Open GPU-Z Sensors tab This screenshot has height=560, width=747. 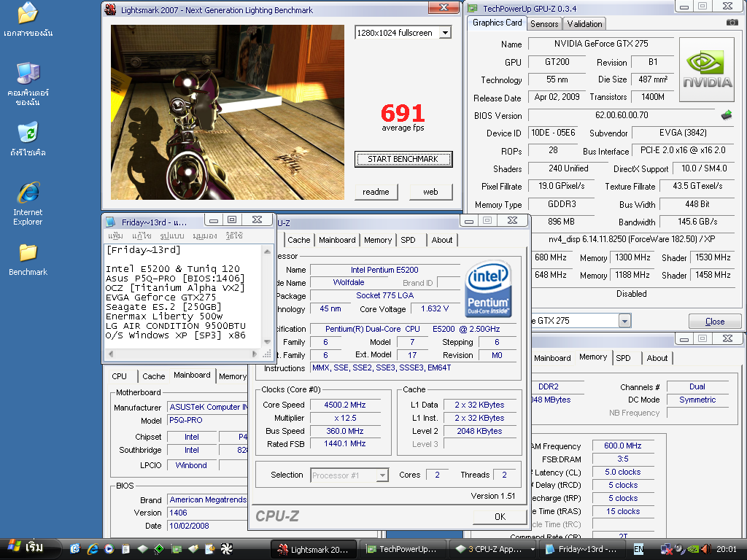pos(544,24)
